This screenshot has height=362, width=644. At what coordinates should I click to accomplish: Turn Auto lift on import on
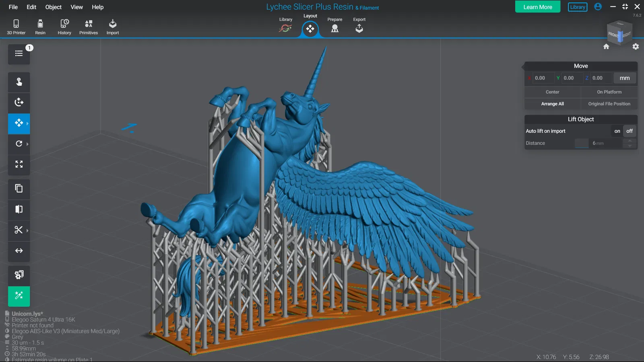617,131
